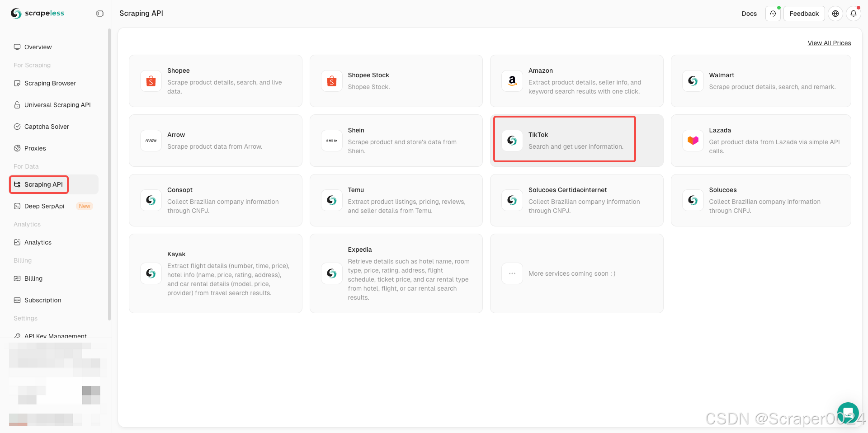
Task: Open the Docs link
Action: [x=749, y=14]
